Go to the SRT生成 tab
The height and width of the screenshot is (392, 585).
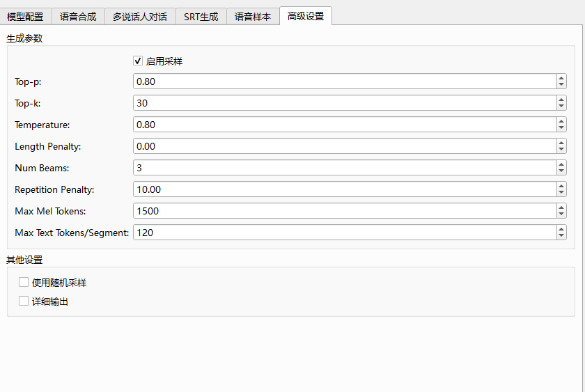[201, 16]
